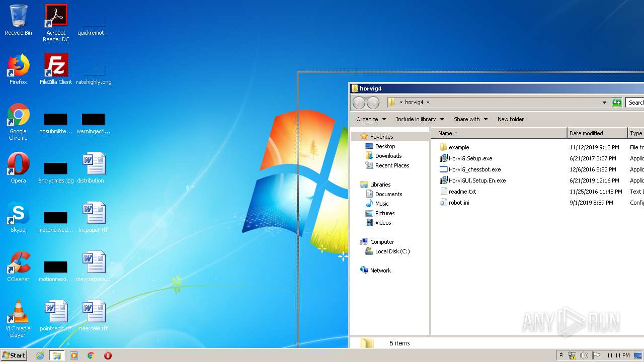Click the Start button
This screenshot has width=644, height=362.
[14, 355]
